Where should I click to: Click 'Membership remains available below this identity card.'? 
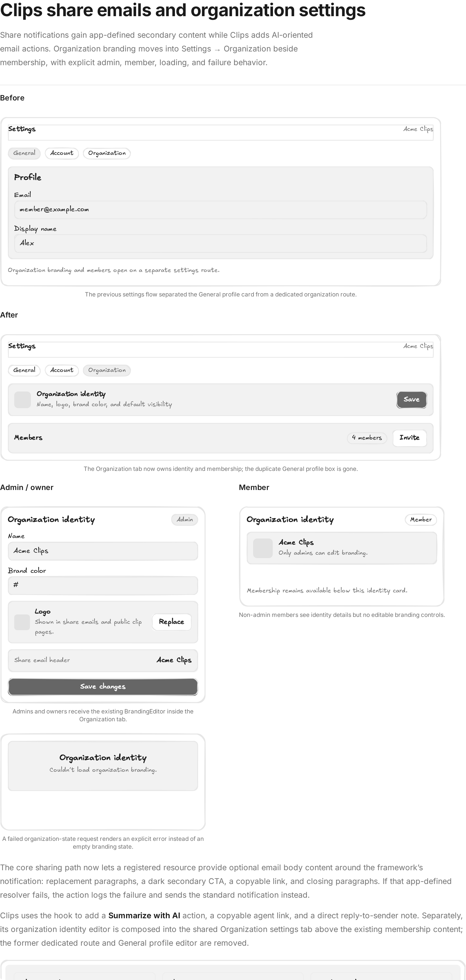327,590
